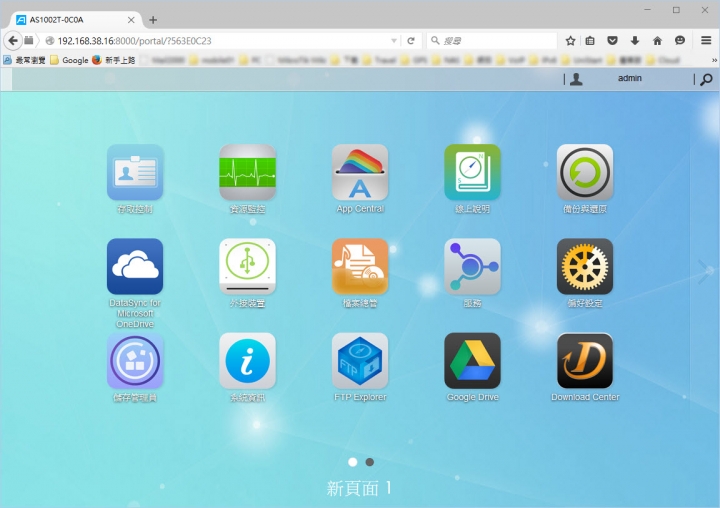The width and height of the screenshot is (720, 508).
Task: Open Backup & Restore green arrow icon
Action: click(x=585, y=172)
